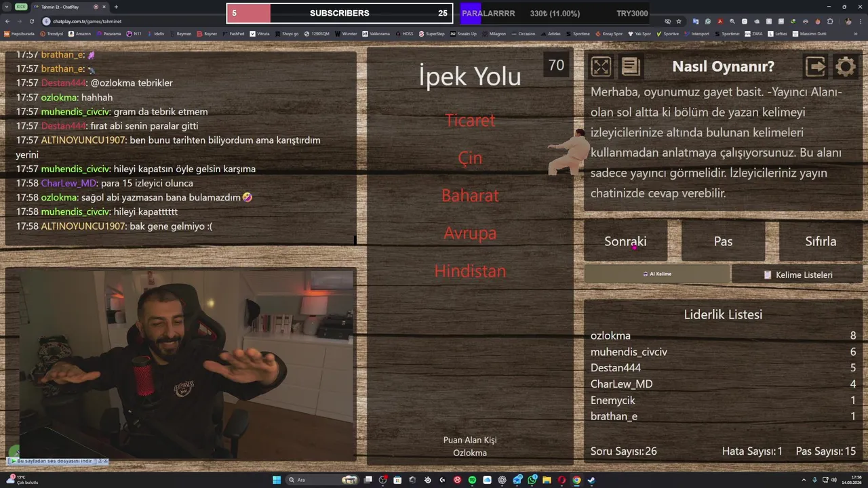Viewport: 868px width, 488px height.
Task: Open the Windows Start menu
Action: (277, 480)
